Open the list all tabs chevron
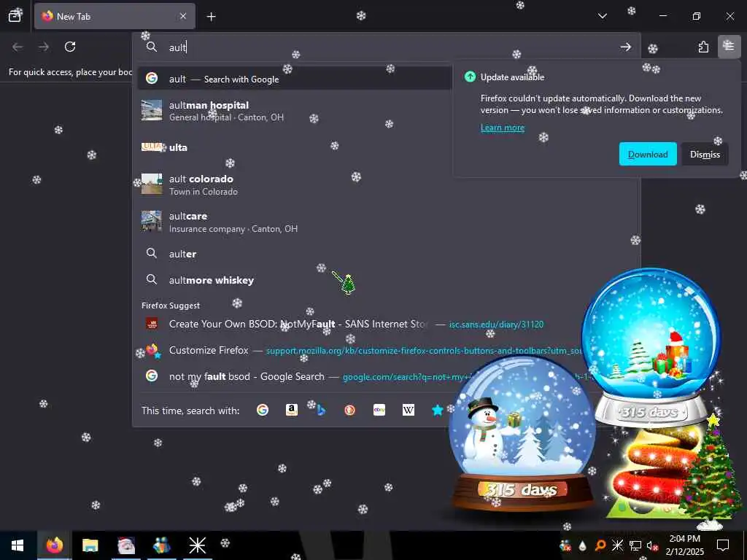The width and height of the screenshot is (747, 560). click(602, 16)
